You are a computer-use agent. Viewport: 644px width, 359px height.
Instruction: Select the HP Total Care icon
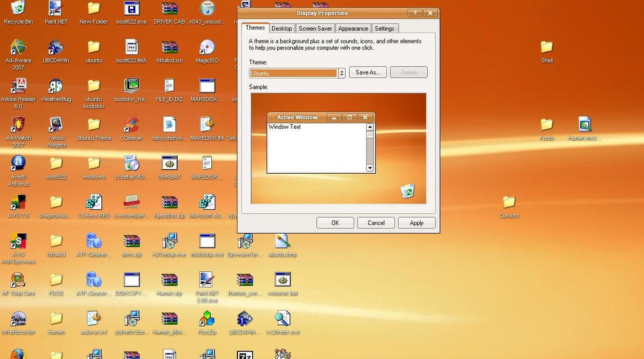click(18, 280)
